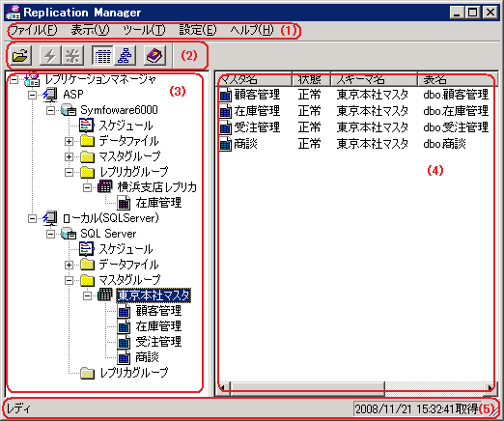Screen dimensions: 504x421
Task: Click the lightning bolt connect toolbar icon
Action: point(50,56)
